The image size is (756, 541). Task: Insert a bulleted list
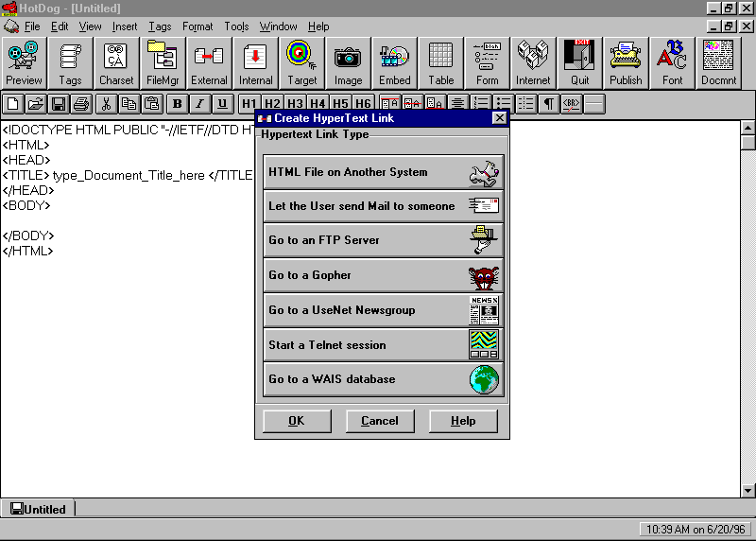504,104
